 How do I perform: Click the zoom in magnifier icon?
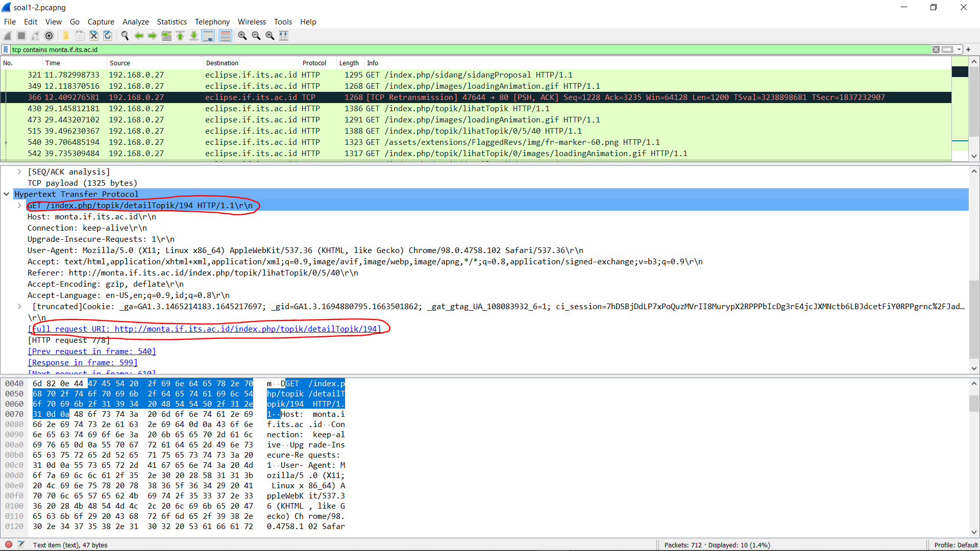(242, 36)
